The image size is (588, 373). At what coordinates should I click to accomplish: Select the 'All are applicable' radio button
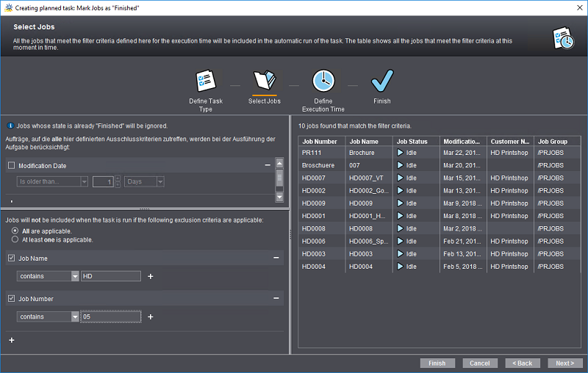(15, 231)
